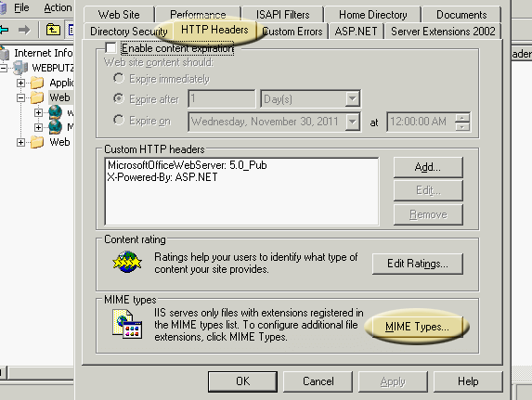Screen dimensions: 532x400
Task: Switch to the Custom Errors tab
Action: [292, 32]
